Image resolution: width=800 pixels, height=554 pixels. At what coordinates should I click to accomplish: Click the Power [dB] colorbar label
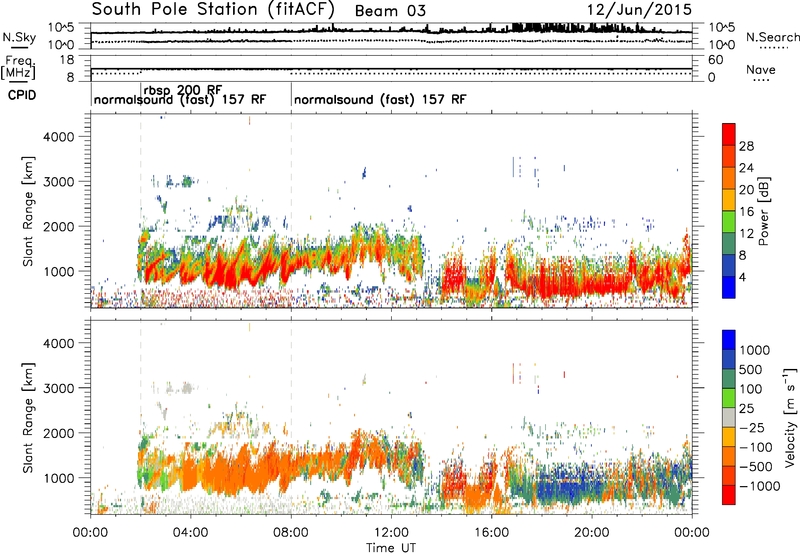[x=764, y=211]
